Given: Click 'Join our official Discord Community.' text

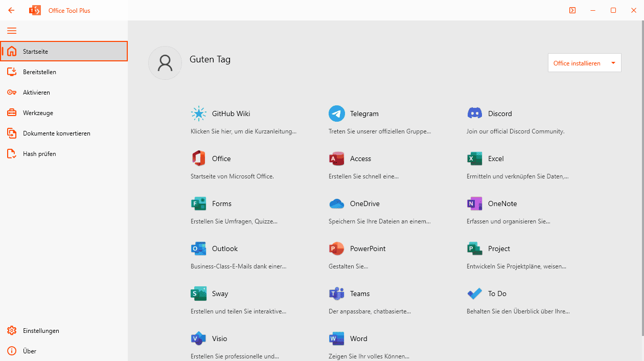Looking at the screenshot, I should point(515,131).
